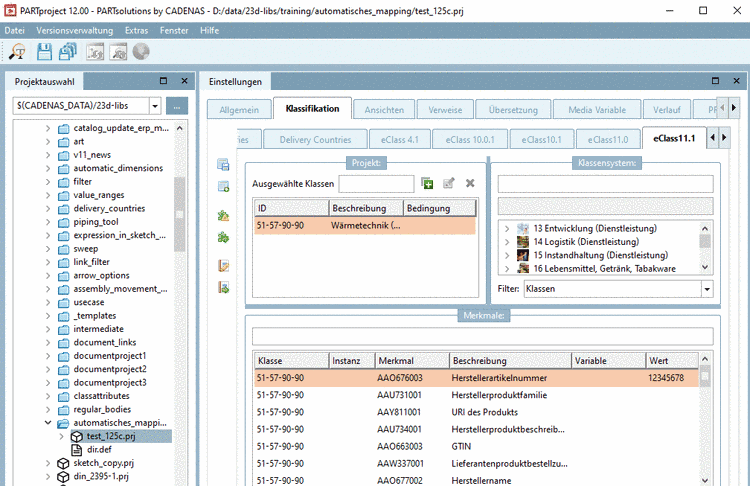Sort by the Merkmal column header

point(412,361)
